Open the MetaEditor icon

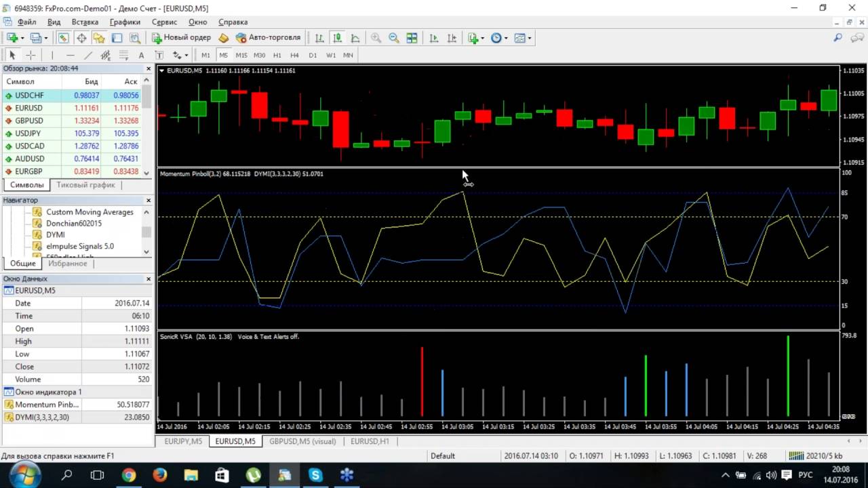[x=224, y=38]
